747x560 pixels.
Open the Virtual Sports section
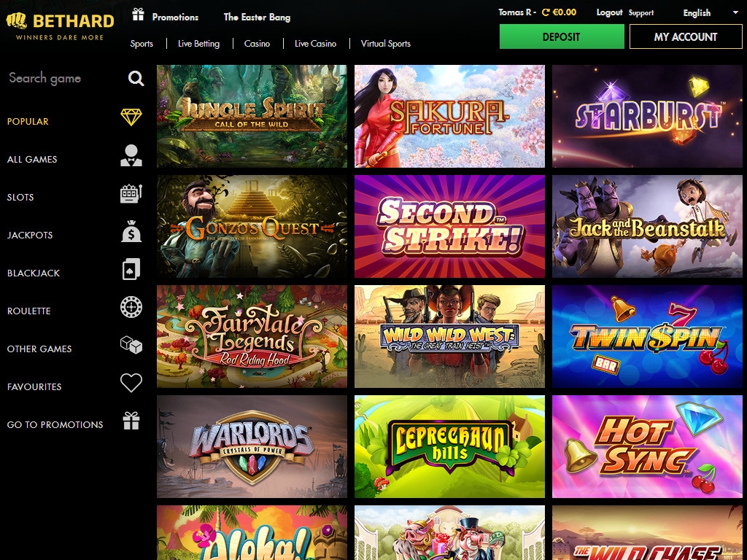385,44
